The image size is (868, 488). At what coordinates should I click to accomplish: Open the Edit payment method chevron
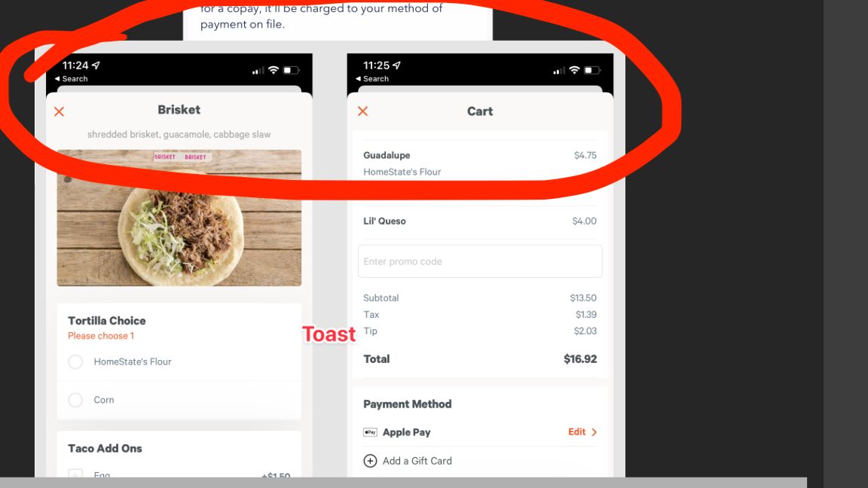(x=594, y=432)
